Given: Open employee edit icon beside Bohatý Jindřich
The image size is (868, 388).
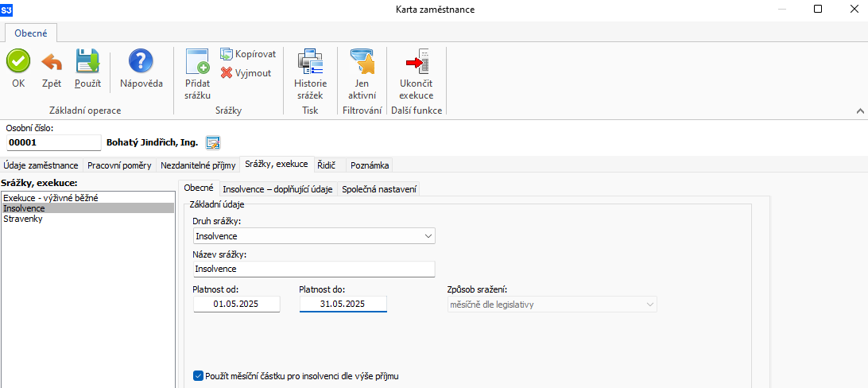Looking at the screenshot, I should tap(213, 143).
